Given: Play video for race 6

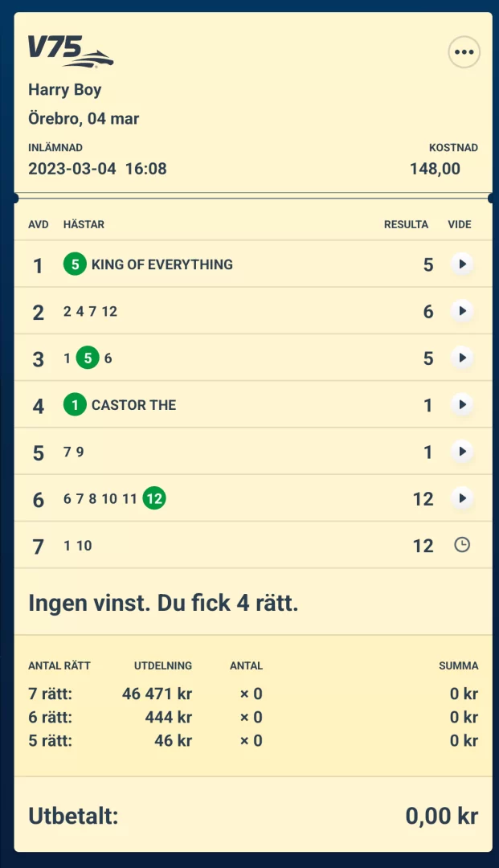Looking at the screenshot, I should pos(462,498).
